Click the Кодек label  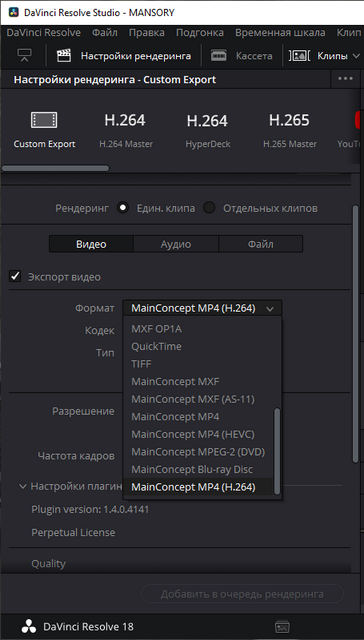click(x=100, y=330)
